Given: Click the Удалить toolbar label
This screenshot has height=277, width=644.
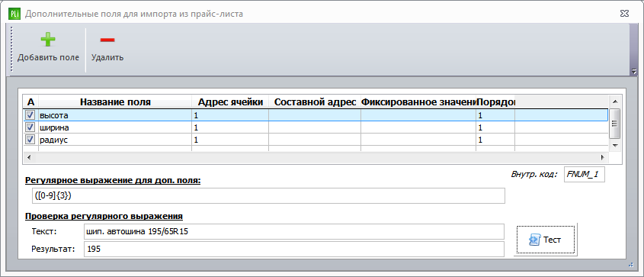Looking at the screenshot, I should [x=107, y=57].
